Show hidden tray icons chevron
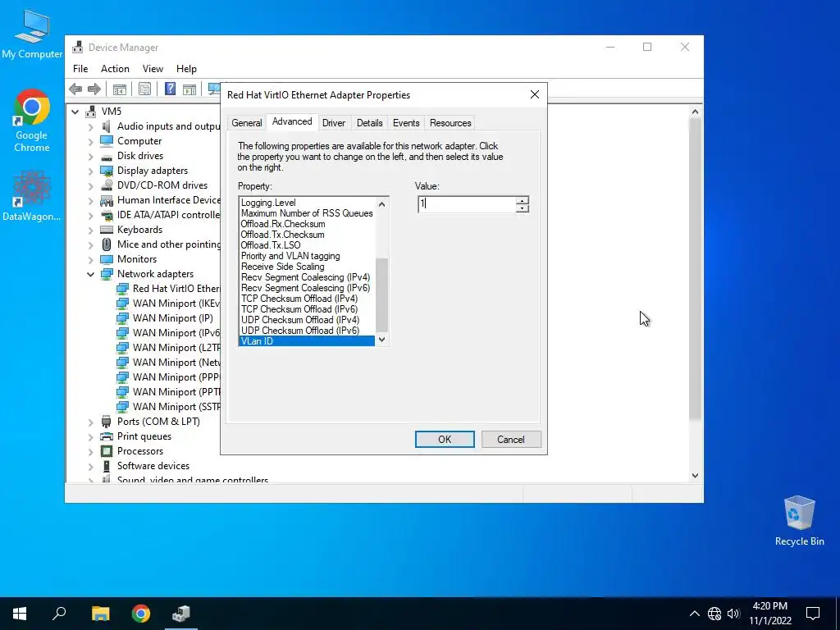Viewport: 840px width, 630px height. 694,614
